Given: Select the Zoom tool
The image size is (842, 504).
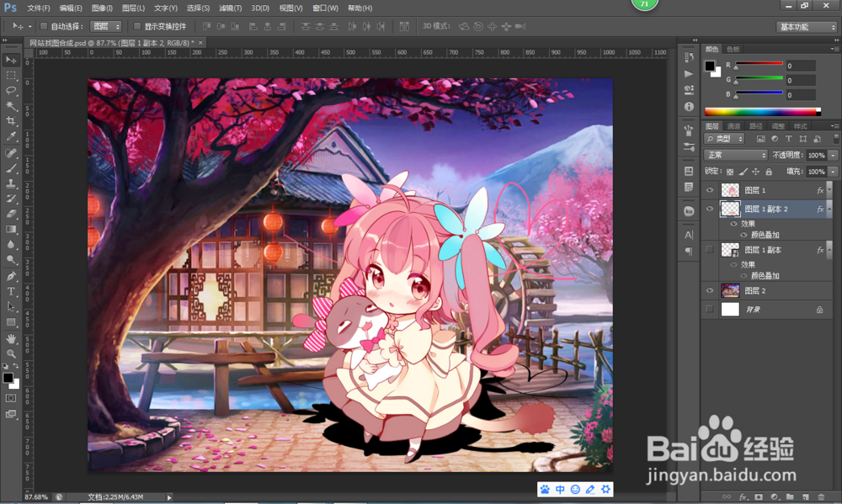Looking at the screenshot, I should pyautogui.click(x=11, y=353).
